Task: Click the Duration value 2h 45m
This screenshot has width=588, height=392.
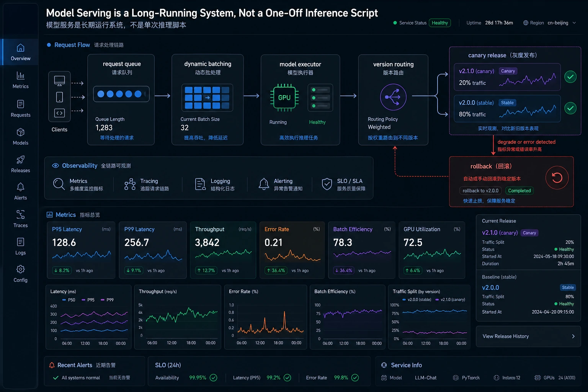Action: pos(566,264)
